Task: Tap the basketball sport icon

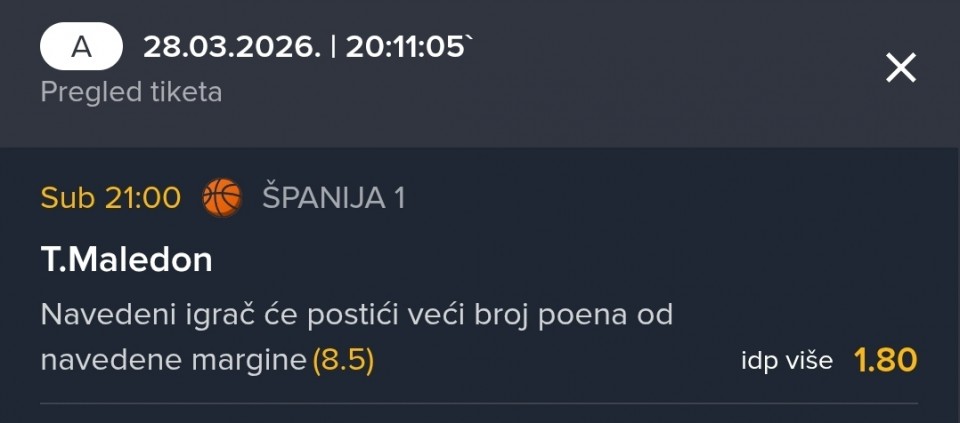Action: [222, 198]
